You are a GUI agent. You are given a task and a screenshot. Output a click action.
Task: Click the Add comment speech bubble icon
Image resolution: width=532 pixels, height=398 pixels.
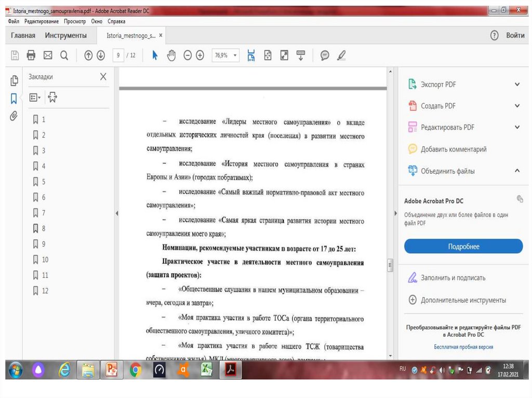point(325,55)
